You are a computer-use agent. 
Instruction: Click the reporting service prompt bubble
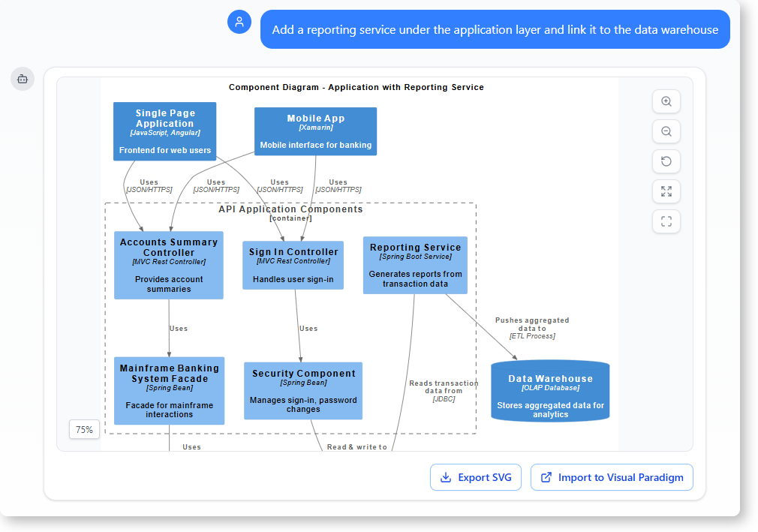click(495, 29)
